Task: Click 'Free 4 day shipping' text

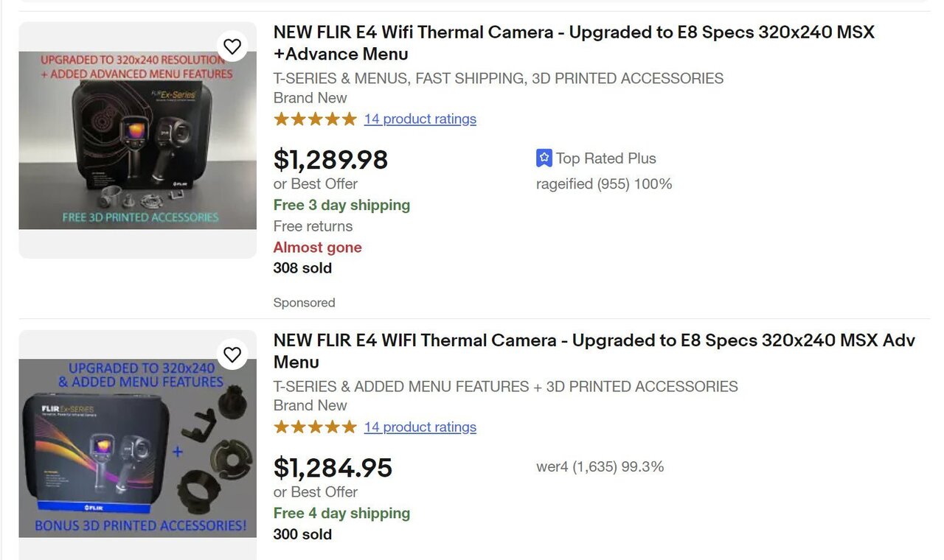Action: coord(341,513)
